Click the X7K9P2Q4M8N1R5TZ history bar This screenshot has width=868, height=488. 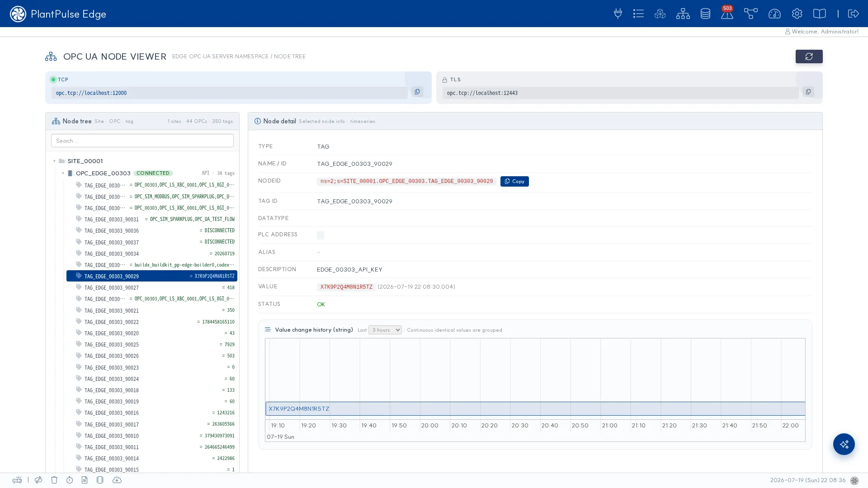tap(535, 409)
